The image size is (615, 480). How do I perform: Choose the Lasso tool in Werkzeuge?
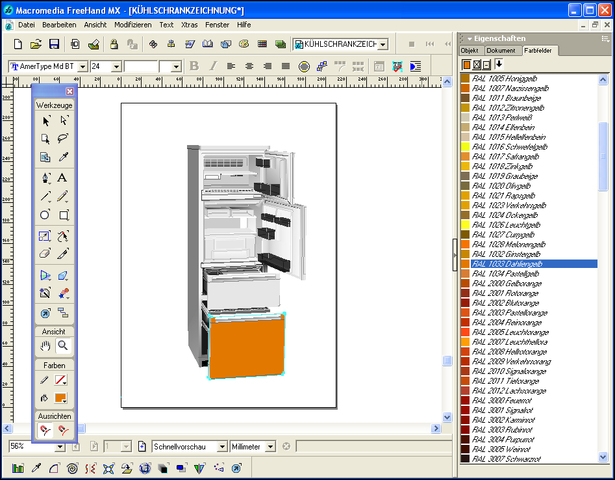tap(63, 138)
